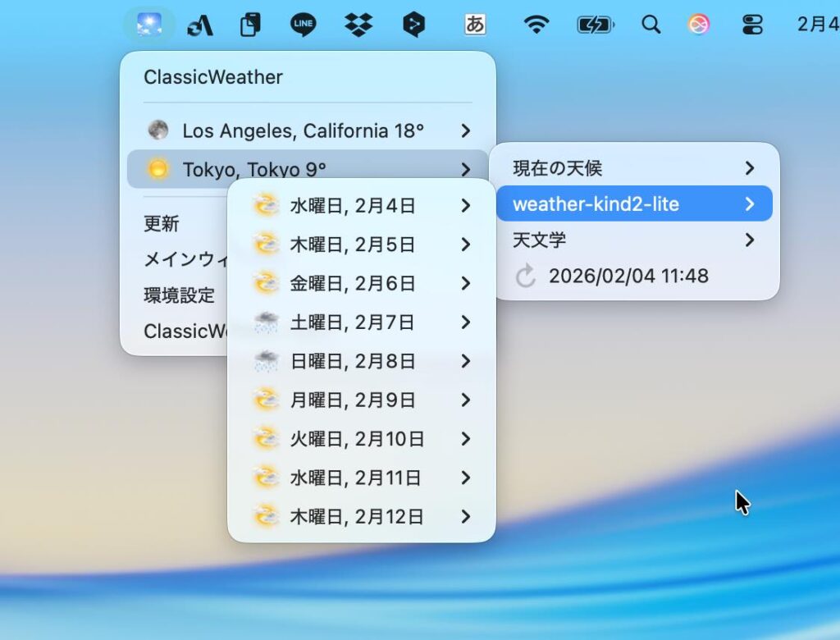Click the refresh arrow beside 2026/02/04 11:48
Image resolution: width=840 pixels, height=640 pixels.
click(525, 277)
